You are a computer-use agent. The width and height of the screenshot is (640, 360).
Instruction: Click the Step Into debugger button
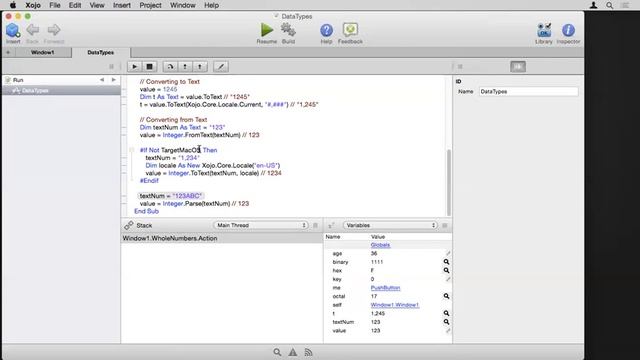185,67
